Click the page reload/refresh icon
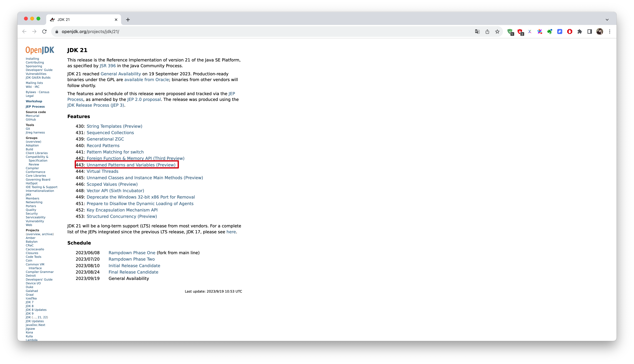Screen dimensions: 634x364 tap(44, 31)
